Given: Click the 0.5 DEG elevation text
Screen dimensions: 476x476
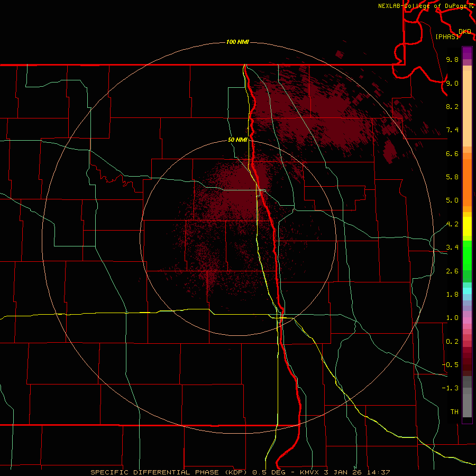Looking at the screenshot, I should (270, 472).
